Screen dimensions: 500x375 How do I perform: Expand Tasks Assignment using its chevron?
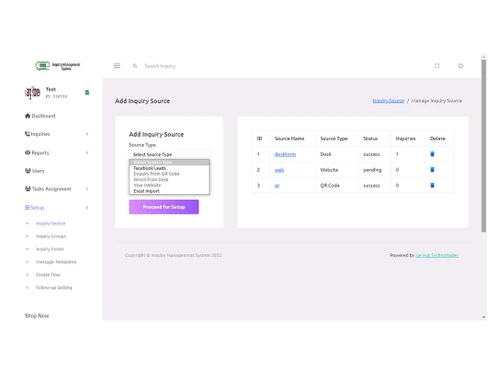coord(87,189)
